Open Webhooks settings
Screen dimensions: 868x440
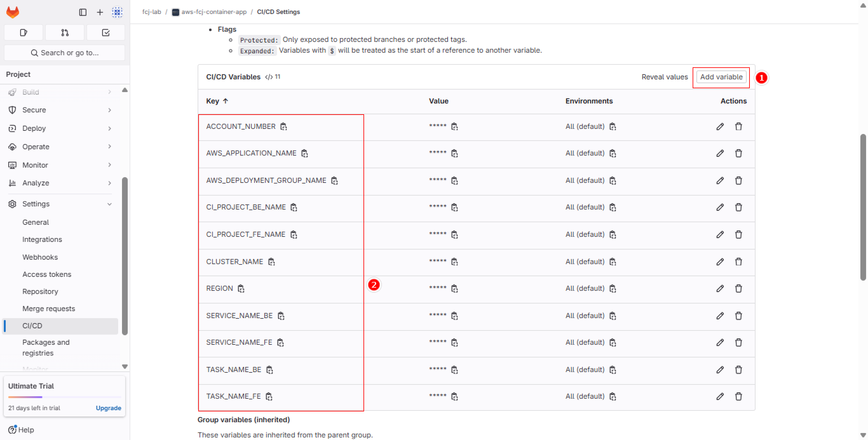click(40, 257)
